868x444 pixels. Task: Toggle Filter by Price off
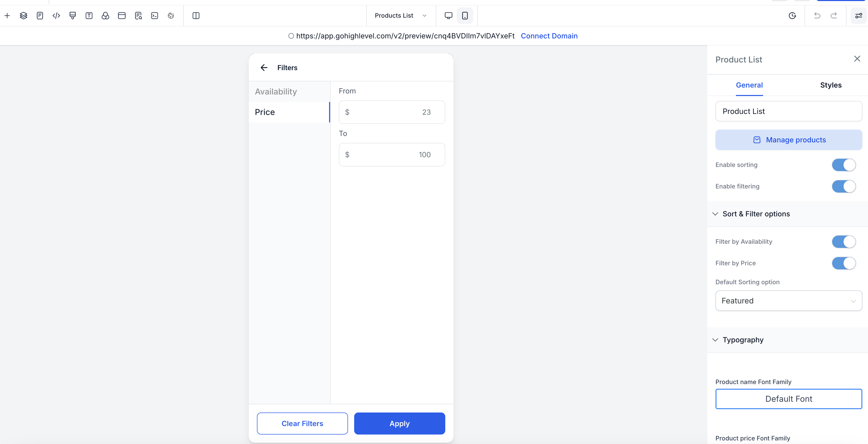click(843, 263)
